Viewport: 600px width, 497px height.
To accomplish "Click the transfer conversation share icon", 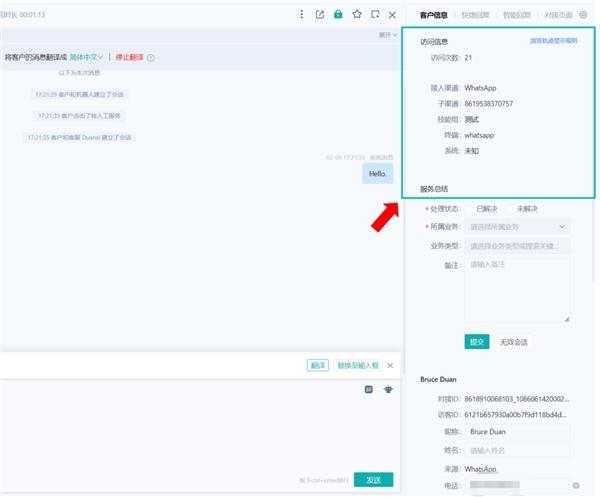I will click(x=320, y=15).
